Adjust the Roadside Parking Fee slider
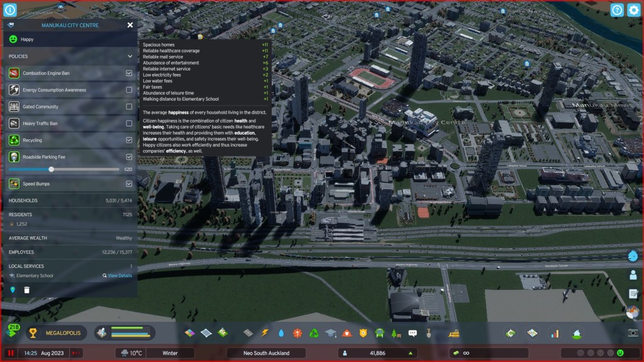644x362 pixels. (x=52, y=169)
